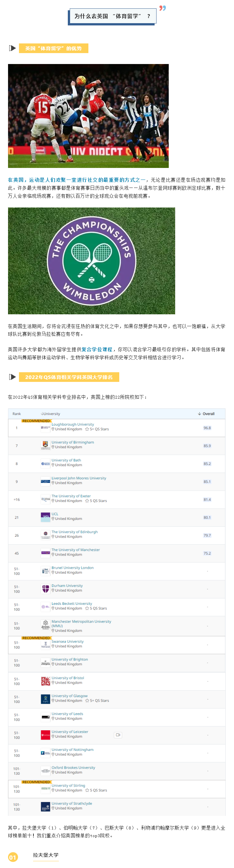The width and height of the screenshot is (234, 868).
Task: Click the Manchester Metropolitan University logo
Action: coord(45,625)
